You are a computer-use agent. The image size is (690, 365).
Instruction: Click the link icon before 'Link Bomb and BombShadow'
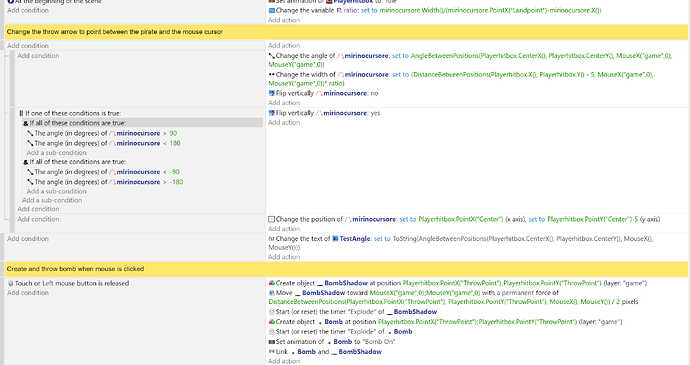click(x=272, y=351)
